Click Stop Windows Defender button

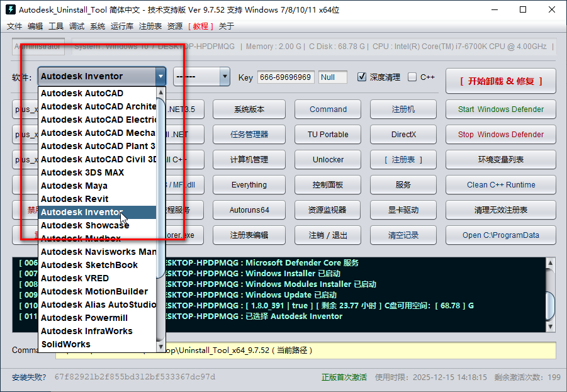pyautogui.click(x=500, y=135)
